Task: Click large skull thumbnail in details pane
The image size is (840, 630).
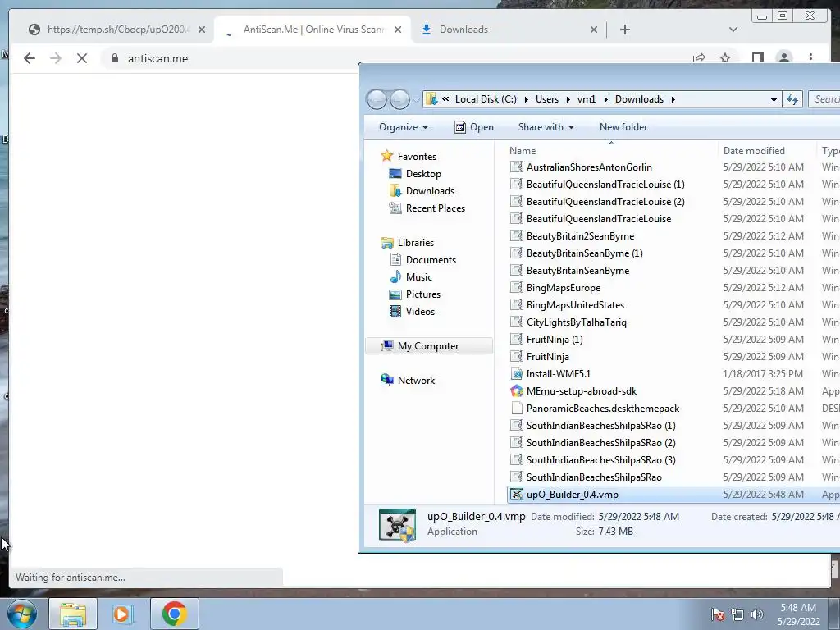Action: (397, 525)
